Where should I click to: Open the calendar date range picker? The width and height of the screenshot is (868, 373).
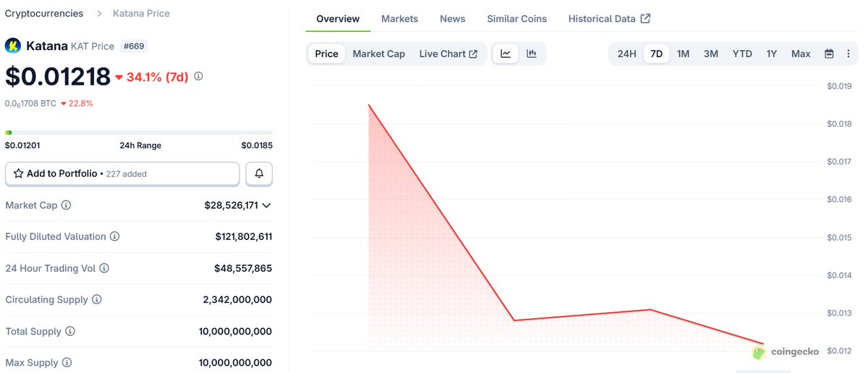coord(829,54)
